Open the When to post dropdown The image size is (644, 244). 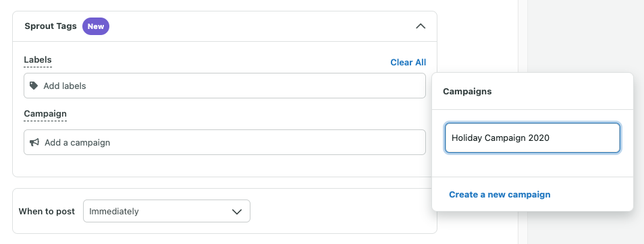(166, 211)
